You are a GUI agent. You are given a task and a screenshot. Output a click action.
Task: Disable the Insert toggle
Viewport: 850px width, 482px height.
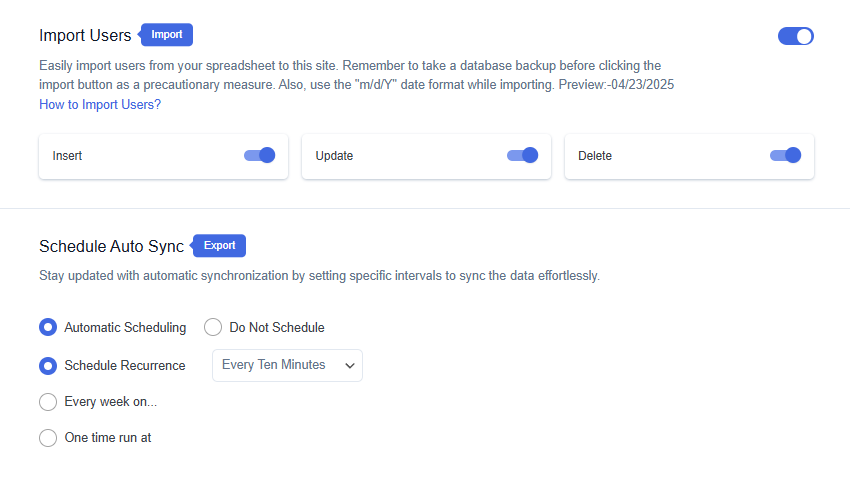[x=259, y=156]
